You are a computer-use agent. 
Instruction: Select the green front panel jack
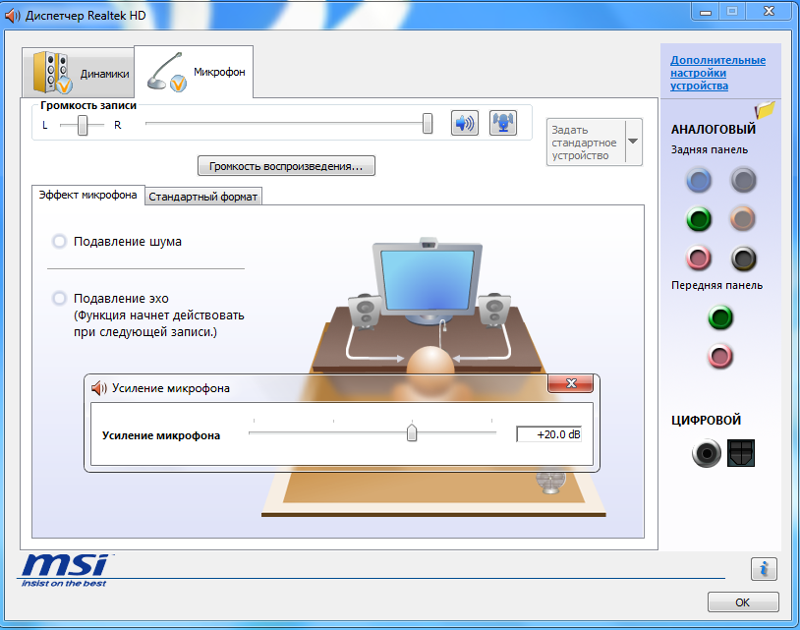point(720,317)
